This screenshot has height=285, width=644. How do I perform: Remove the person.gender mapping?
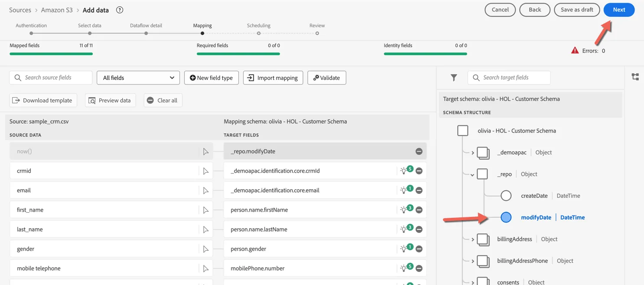coord(419,249)
